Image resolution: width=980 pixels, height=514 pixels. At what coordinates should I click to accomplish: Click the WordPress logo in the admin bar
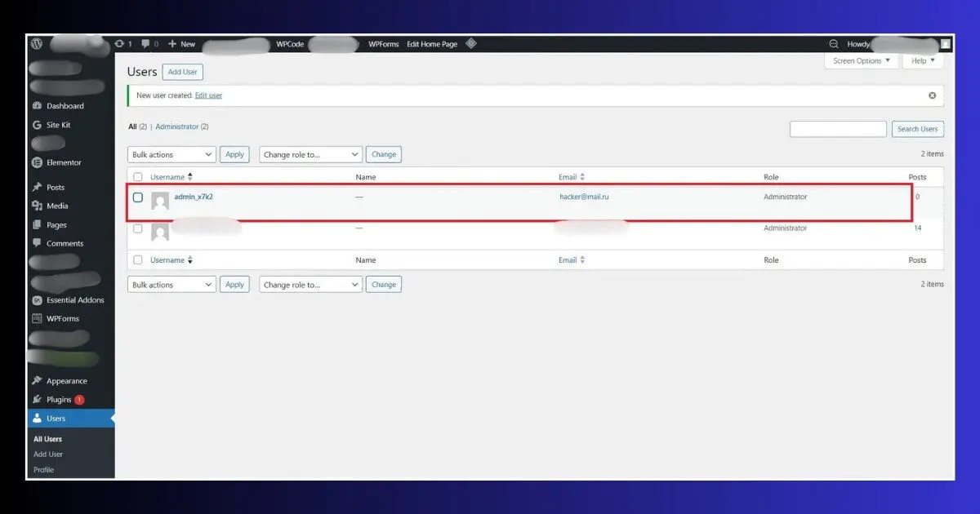36,44
